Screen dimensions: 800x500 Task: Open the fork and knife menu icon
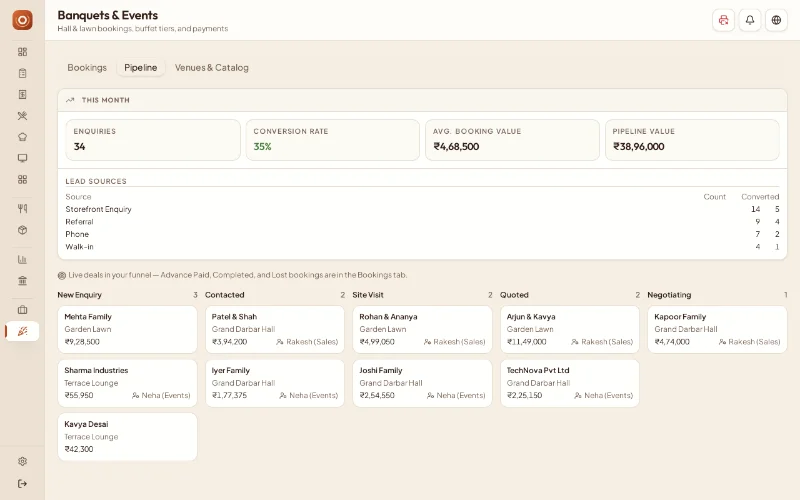pyautogui.click(x=22, y=208)
